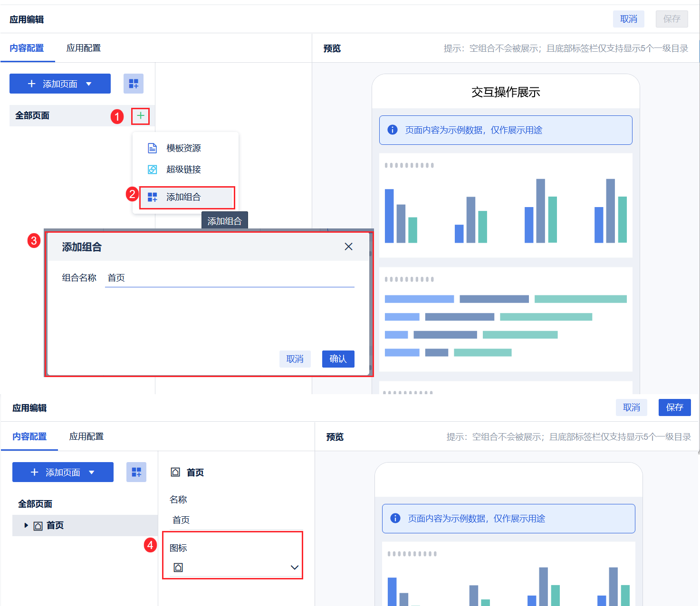Viewport: 700px width, 606px height.
Task: Click the green plus icon beside 全部页面
Action: click(x=141, y=116)
